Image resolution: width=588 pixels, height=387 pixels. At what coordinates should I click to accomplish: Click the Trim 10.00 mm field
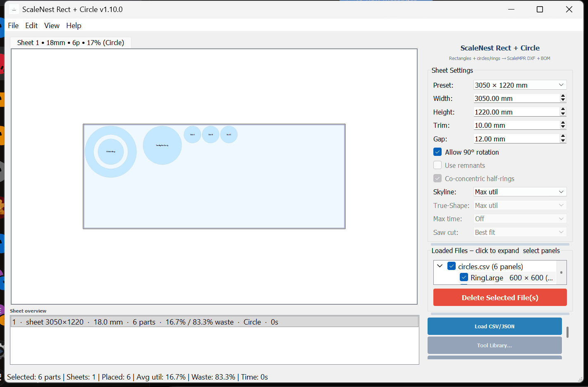tap(516, 125)
